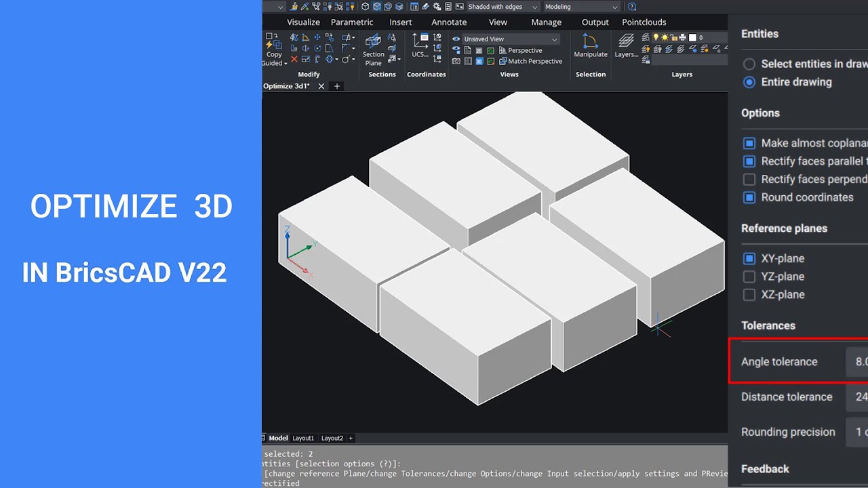Click the Manipulate tool icon
This screenshot has height=488, width=868.
click(590, 41)
